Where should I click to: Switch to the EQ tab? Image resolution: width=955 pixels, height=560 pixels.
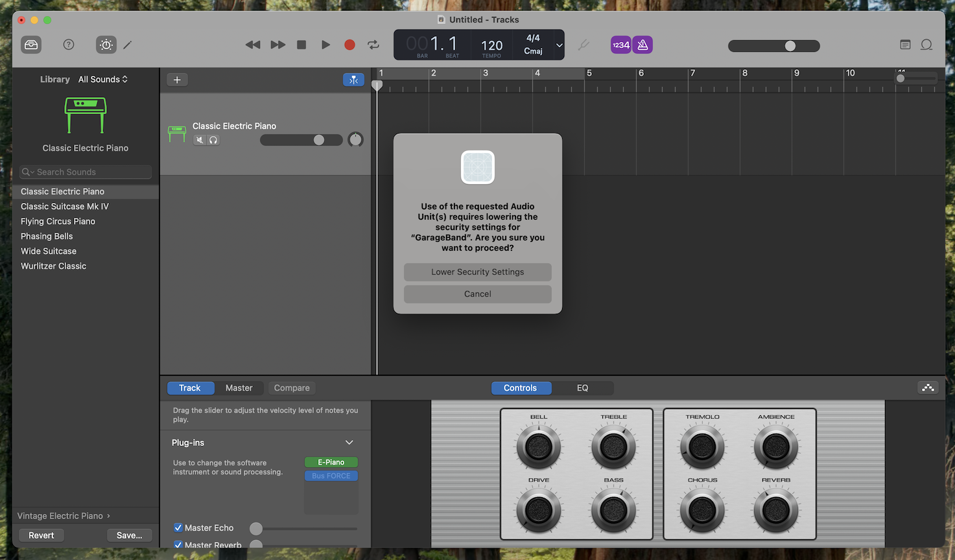[583, 388]
